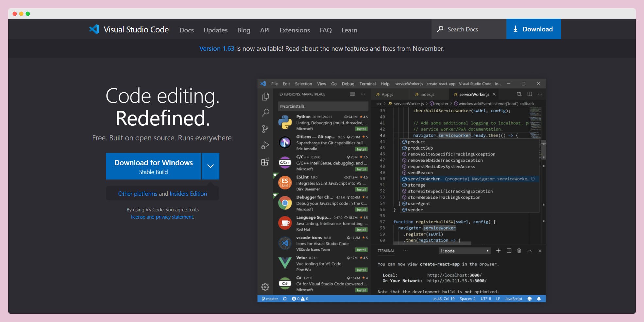Open the File menu in VS Code
The height and width of the screenshot is (322, 644).
click(x=275, y=84)
